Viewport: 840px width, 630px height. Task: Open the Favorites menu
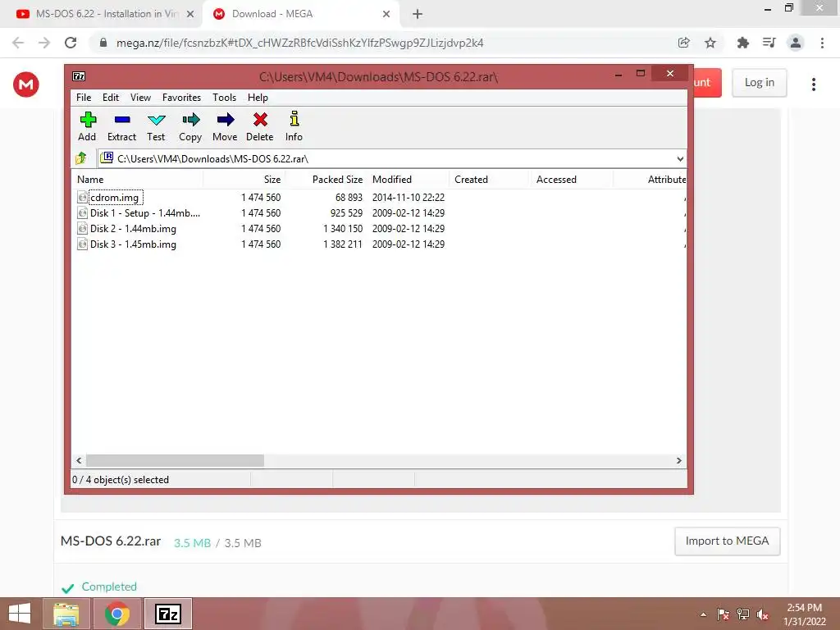point(181,98)
